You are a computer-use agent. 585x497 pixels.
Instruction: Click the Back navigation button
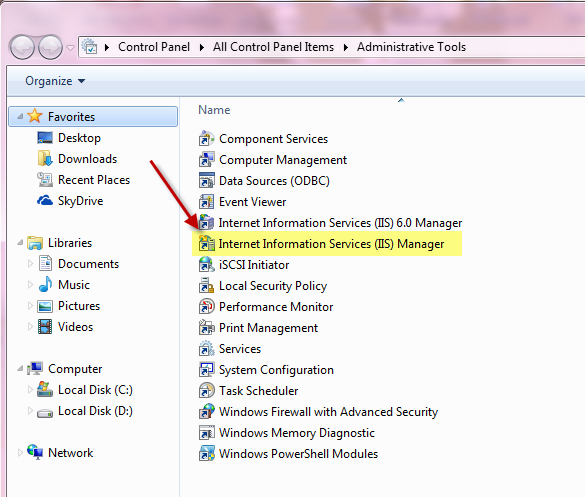point(22,47)
